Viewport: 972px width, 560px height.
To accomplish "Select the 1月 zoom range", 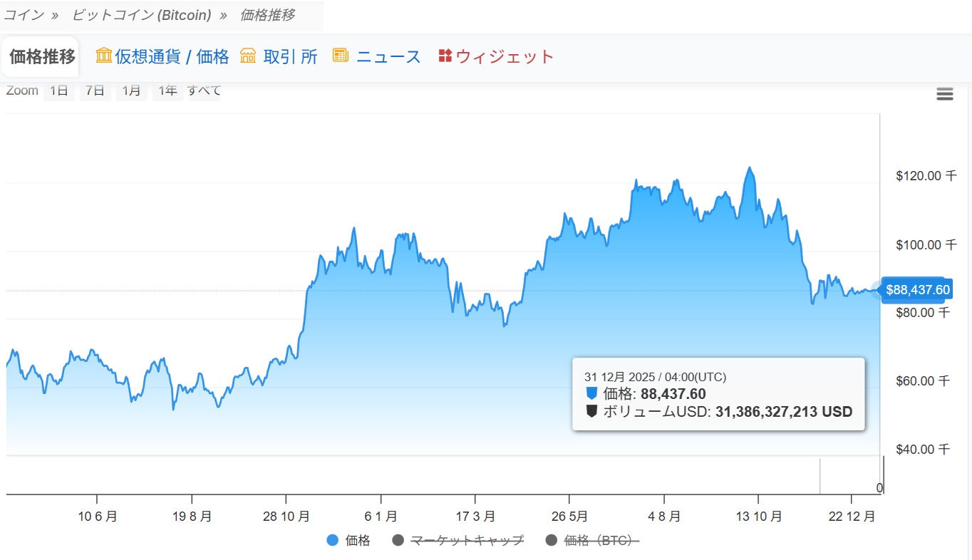I will coord(131,91).
